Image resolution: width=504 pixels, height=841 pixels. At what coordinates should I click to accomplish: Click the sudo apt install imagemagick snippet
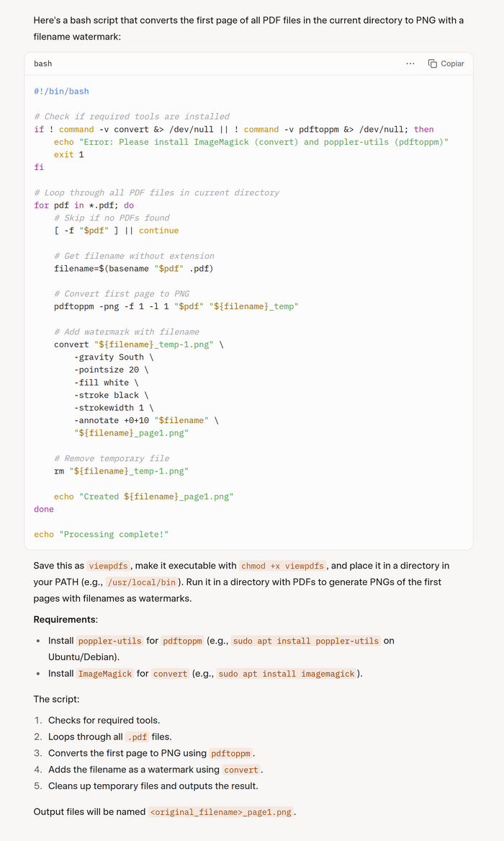pyautogui.click(x=287, y=674)
